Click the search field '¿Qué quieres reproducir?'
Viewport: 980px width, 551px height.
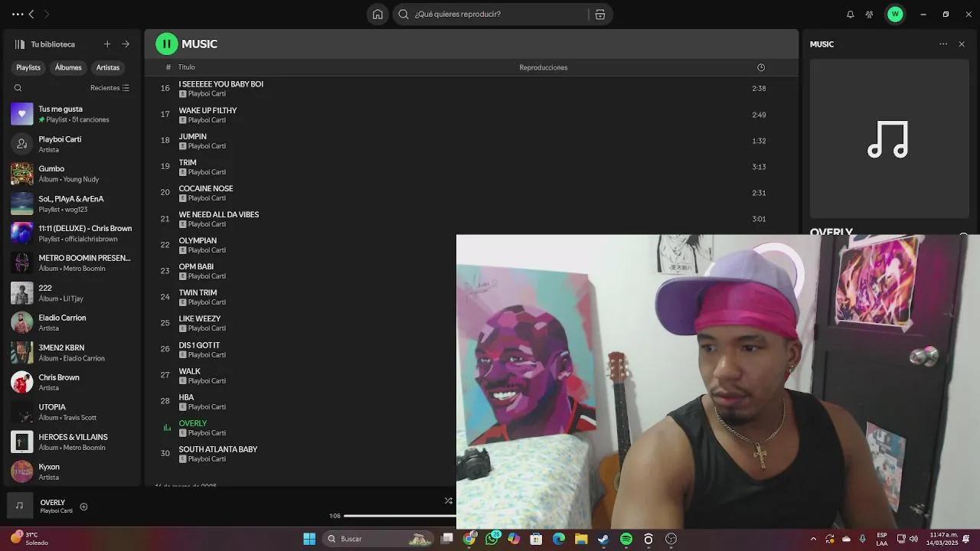pyautogui.click(x=492, y=15)
